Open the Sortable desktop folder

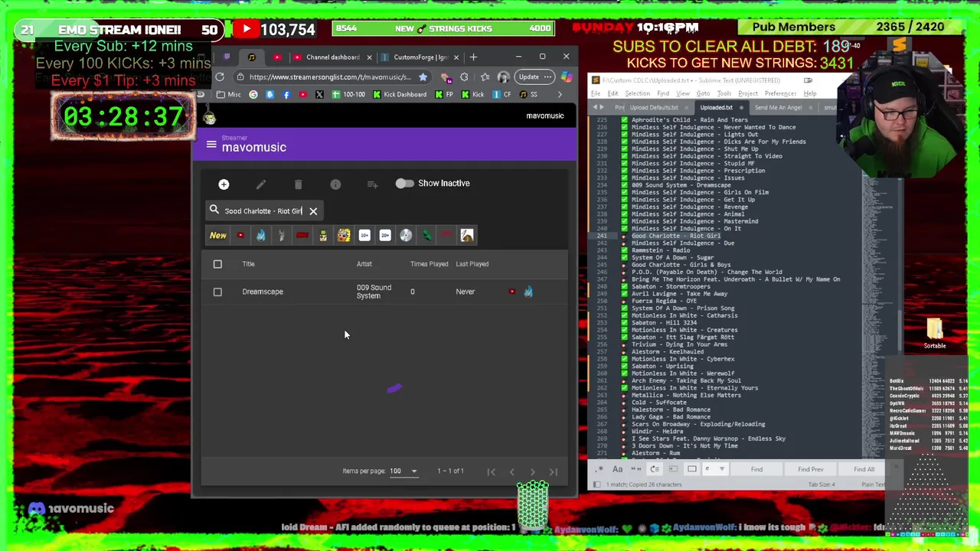click(935, 333)
